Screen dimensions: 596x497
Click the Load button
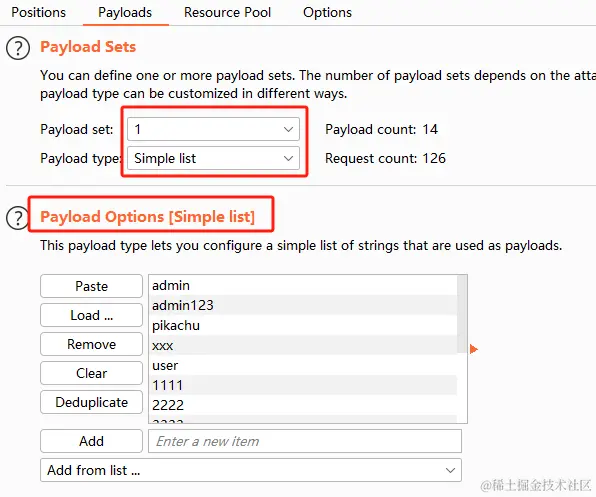91,315
